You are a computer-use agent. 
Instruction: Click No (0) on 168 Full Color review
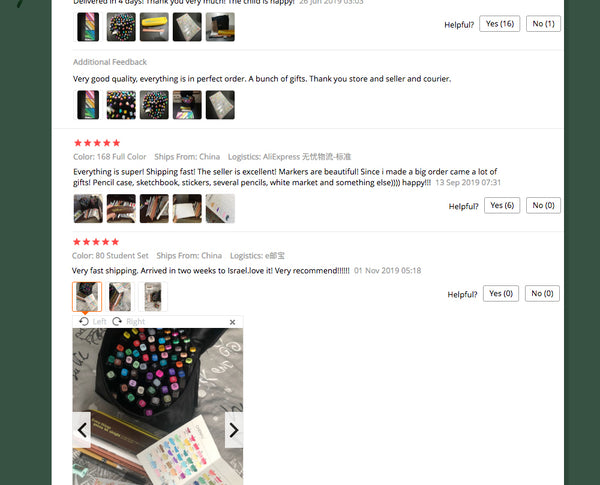(543, 206)
